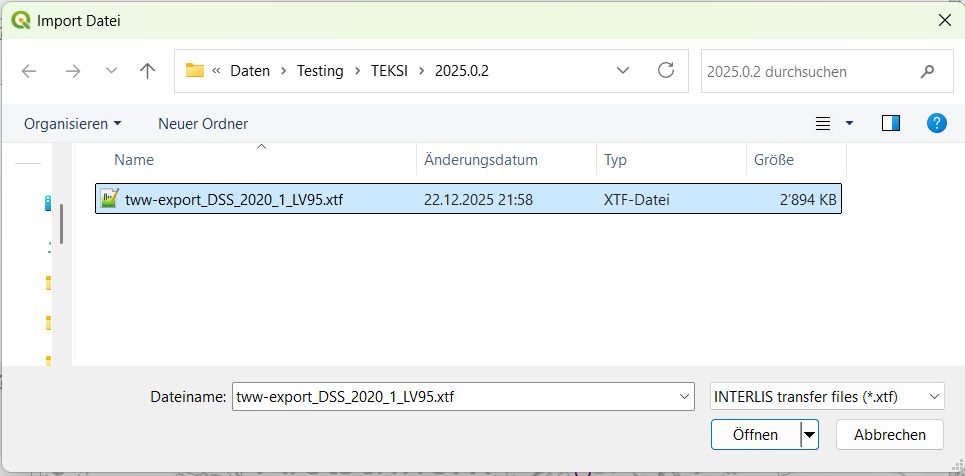The height and width of the screenshot is (476, 965).
Task: Click the search magnifier icon
Action: pos(927,71)
